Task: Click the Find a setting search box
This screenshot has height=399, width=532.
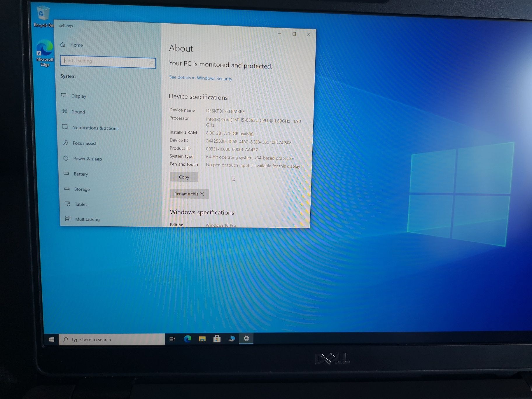Action: tap(108, 62)
